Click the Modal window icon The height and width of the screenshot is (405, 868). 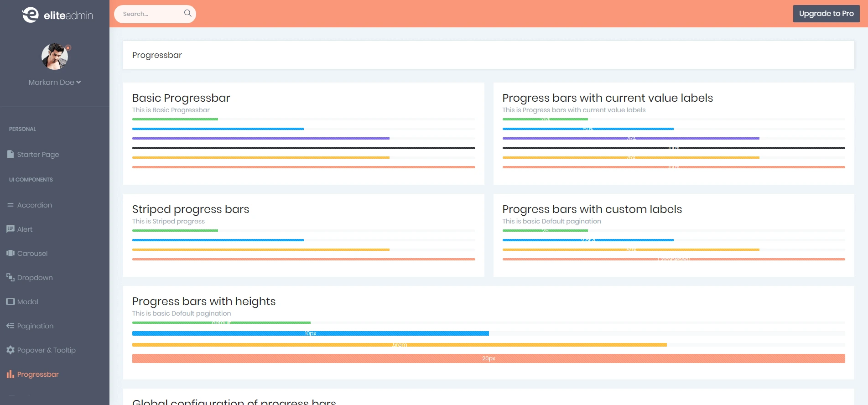pyautogui.click(x=10, y=301)
